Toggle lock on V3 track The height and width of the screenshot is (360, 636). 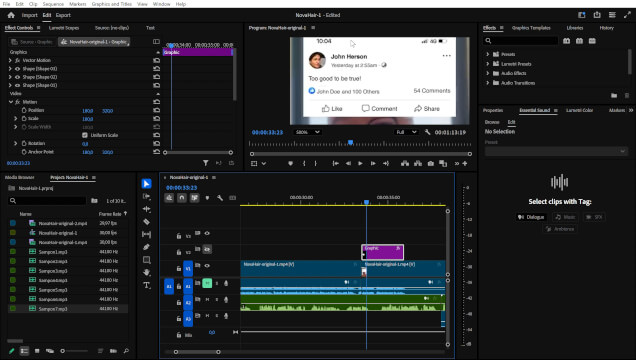[x=179, y=236]
